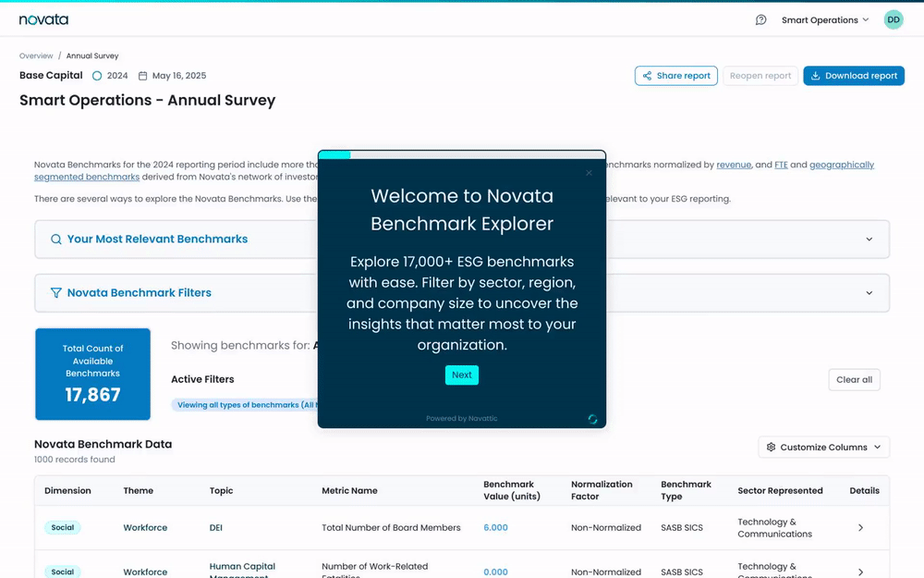This screenshot has height=578, width=924.
Task: Open the Smart Operations dropdown
Action: coord(825,20)
